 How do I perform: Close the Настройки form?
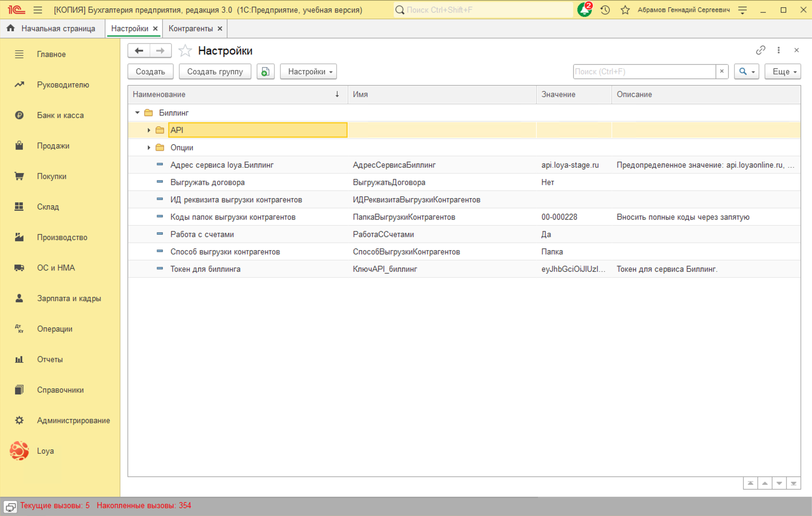coord(796,50)
